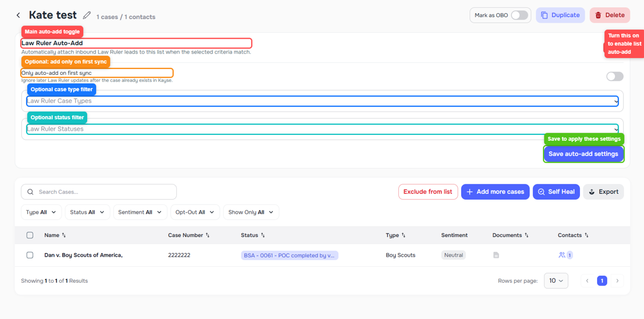Click the Duplicate button
Image resolution: width=644 pixels, height=319 pixels.
click(560, 15)
